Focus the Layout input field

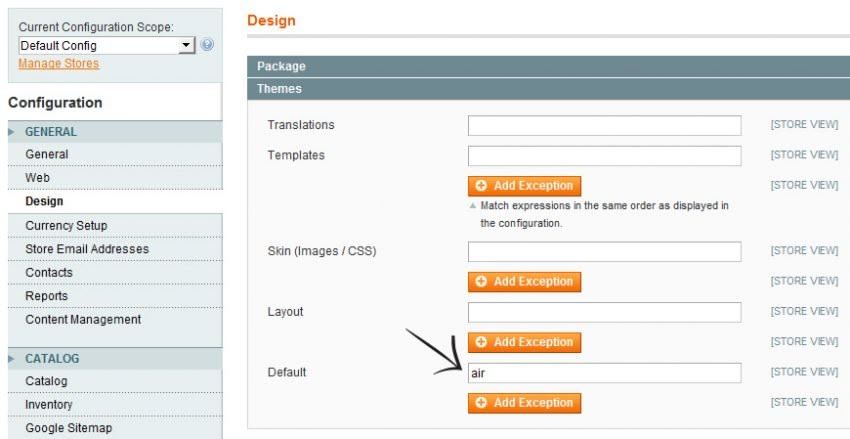click(x=604, y=312)
